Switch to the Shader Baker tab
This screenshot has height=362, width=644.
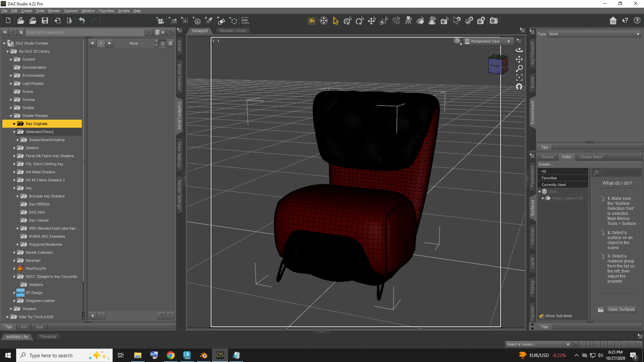click(x=591, y=157)
